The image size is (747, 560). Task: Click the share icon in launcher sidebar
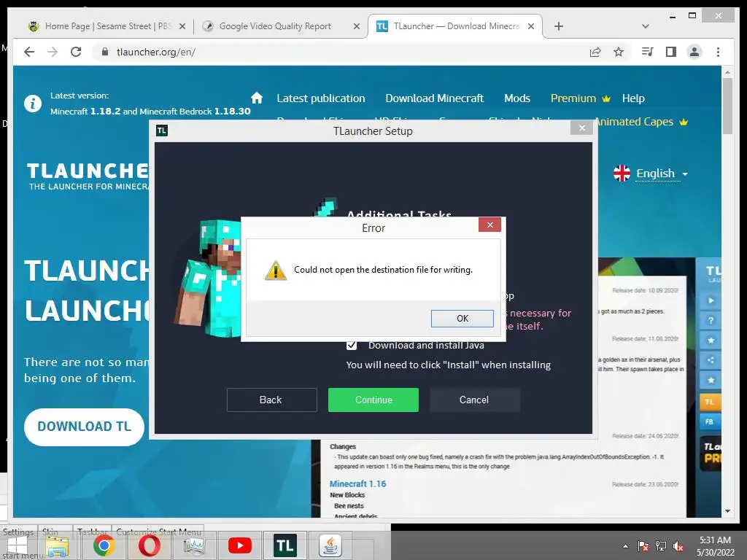point(711,360)
